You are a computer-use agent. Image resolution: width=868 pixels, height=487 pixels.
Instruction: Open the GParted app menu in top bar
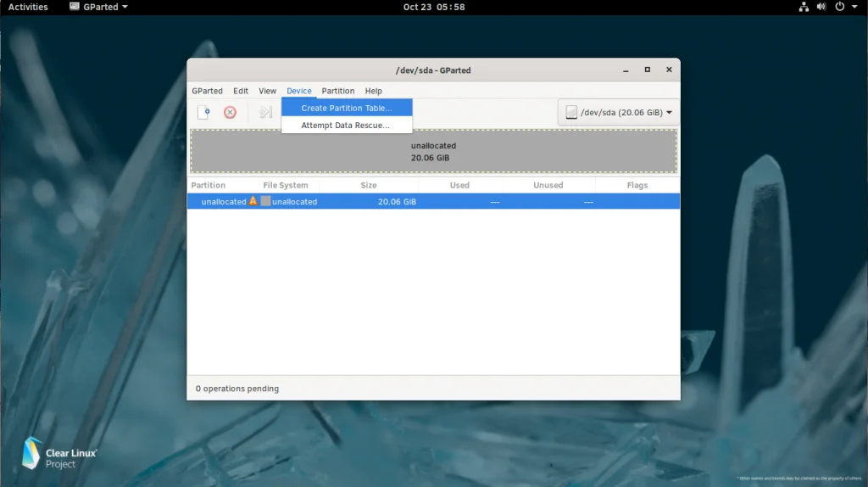point(98,7)
